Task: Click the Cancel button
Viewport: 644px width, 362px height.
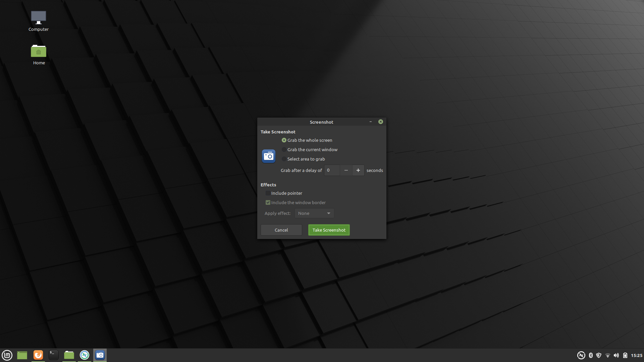Action: 281,230
